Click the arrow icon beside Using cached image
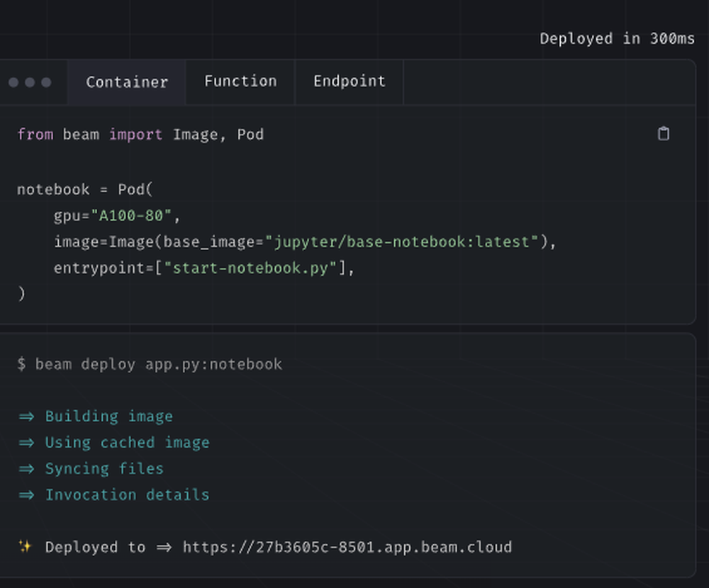The height and width of the screenshot is (588, 709). 26,442
